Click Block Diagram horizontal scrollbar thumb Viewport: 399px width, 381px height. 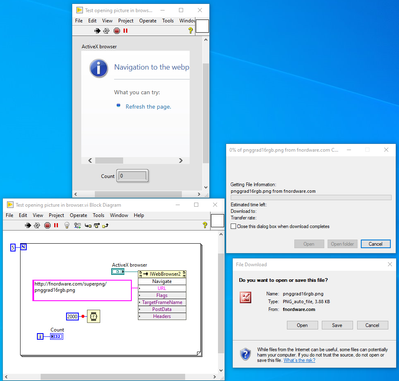(x=113, y=377)
